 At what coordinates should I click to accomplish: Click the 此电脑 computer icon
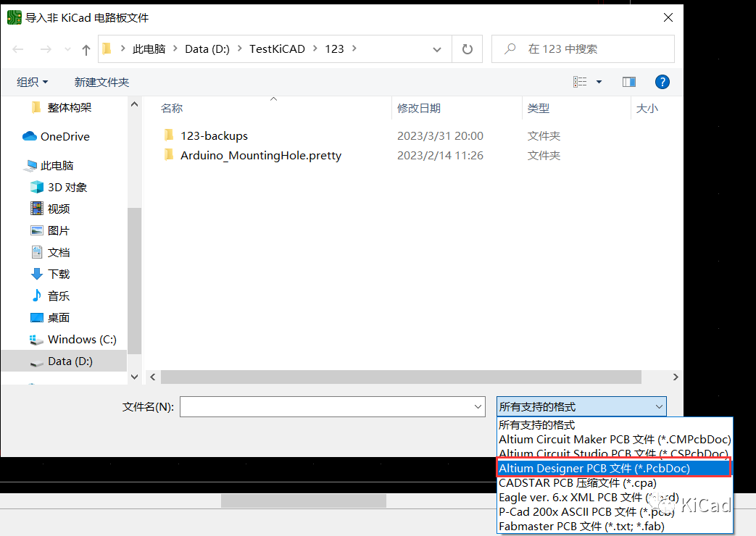point(31,166)
